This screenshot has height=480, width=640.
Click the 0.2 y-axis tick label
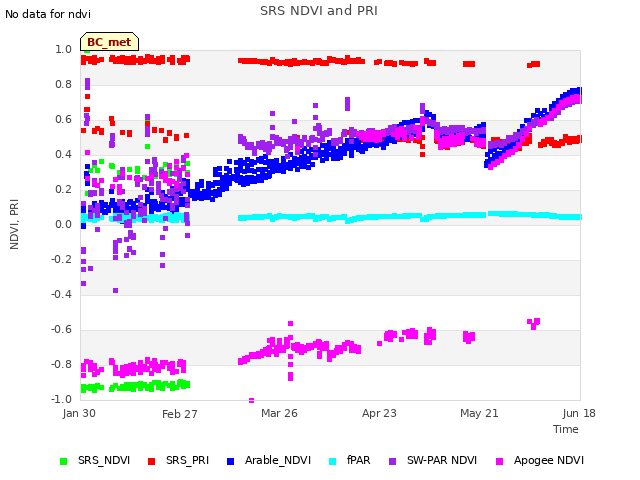click(x=64, y=189)
